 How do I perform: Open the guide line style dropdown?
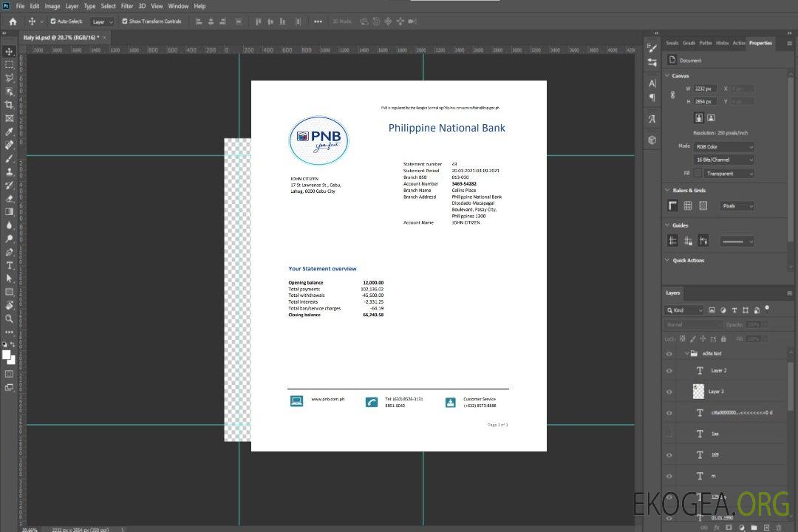click(x=737, y=242)
